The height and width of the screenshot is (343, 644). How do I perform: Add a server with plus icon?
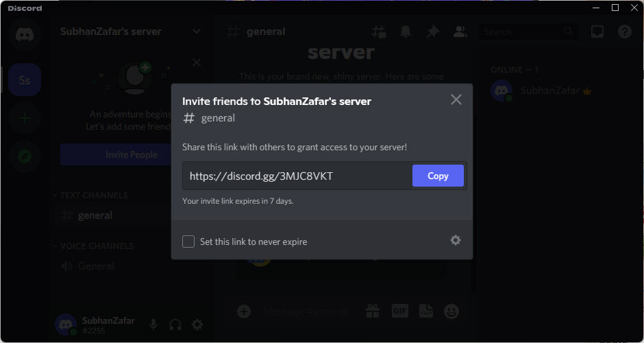pos(25,119)
